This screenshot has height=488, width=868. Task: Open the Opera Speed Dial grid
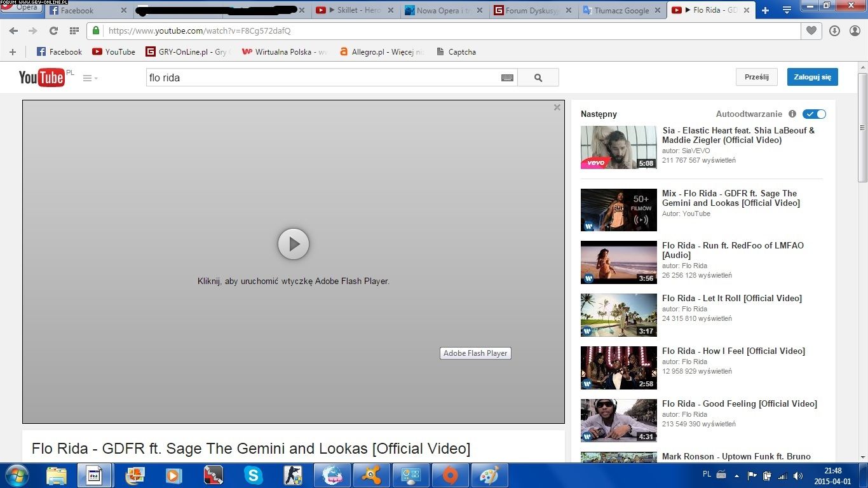tap(74, 30)
